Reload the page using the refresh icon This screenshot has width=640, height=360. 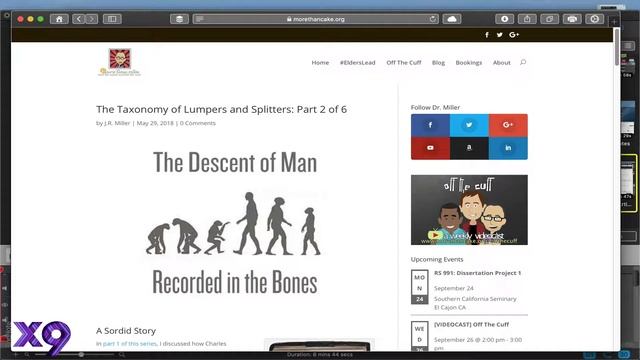(x=433, y=19)
